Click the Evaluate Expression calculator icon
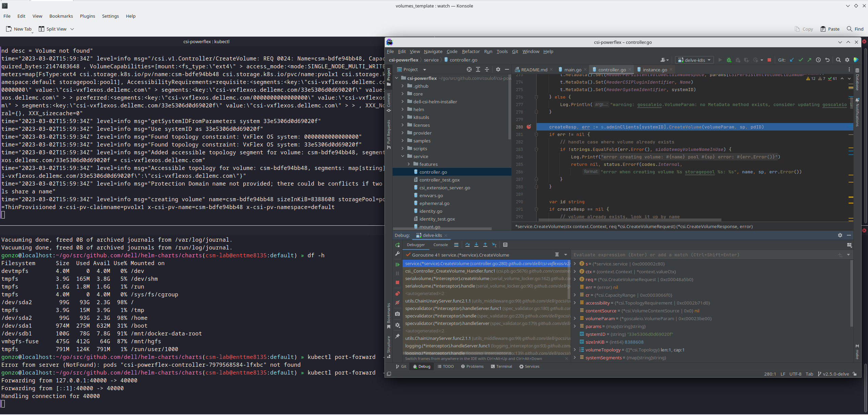The image size is (868, 415). point(505,245)
